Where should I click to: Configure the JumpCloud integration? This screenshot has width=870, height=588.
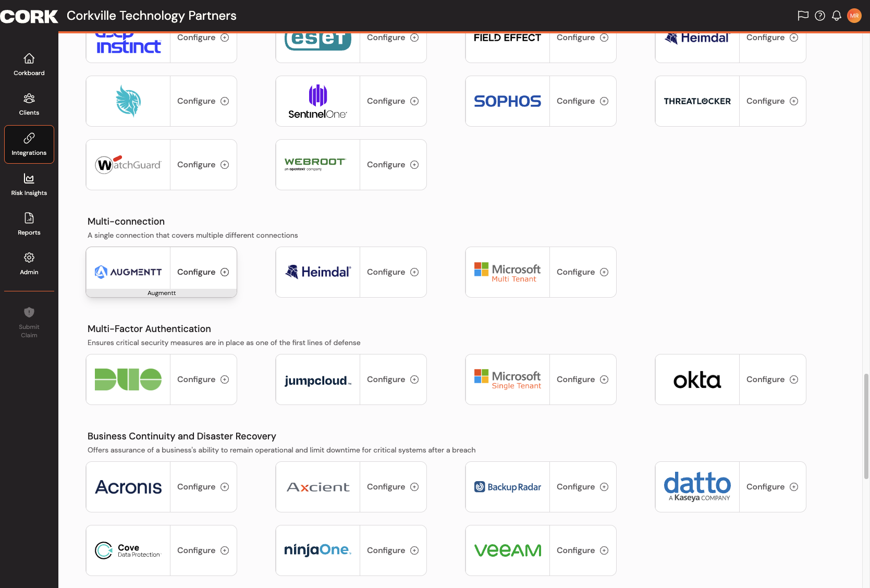pos(393,379)
